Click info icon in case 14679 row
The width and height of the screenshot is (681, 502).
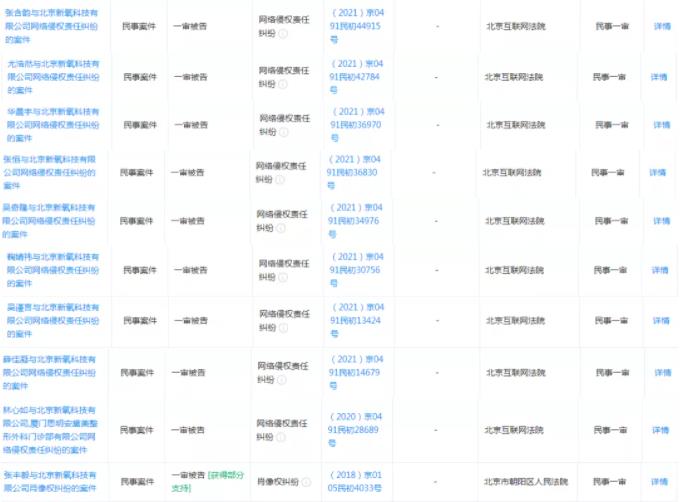point(282,380)
